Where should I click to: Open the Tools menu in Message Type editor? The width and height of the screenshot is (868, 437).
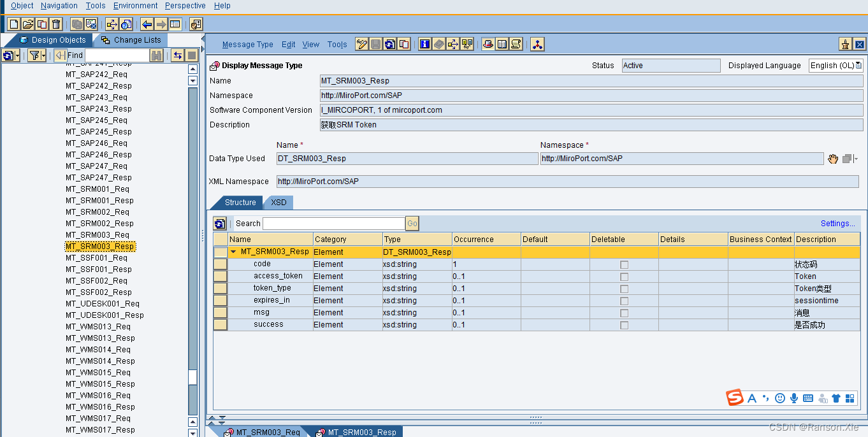click(x=337, y=45)
